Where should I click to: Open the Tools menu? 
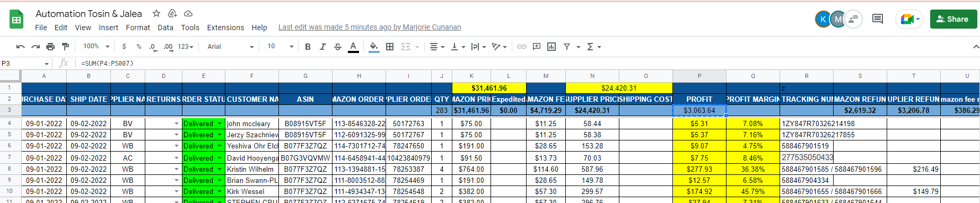[x=190, y=28]
